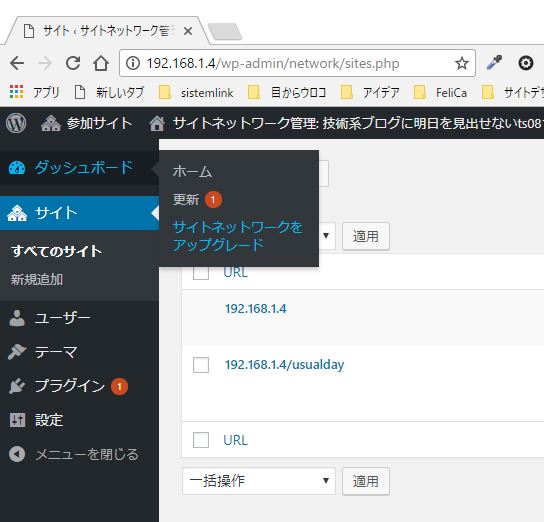Click the dashboard gauge icon

point(17,168)
